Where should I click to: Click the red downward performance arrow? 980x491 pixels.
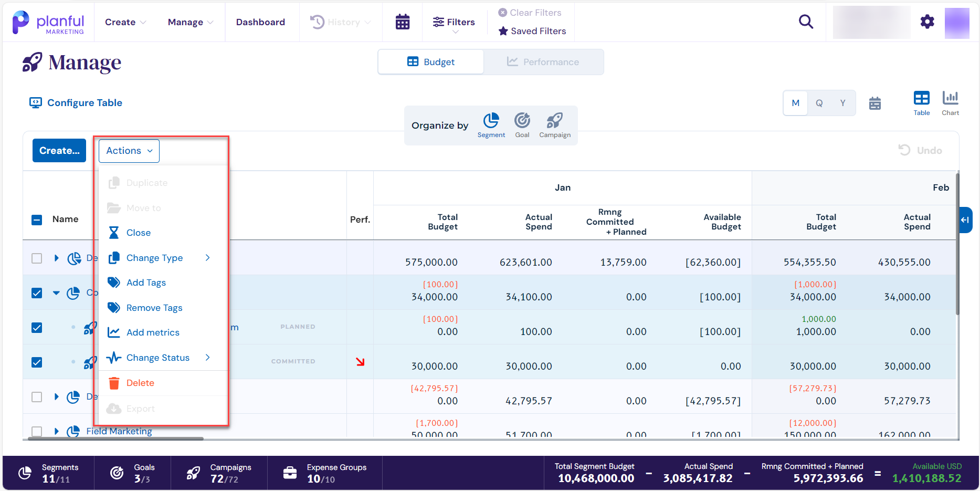click(360, 362)
